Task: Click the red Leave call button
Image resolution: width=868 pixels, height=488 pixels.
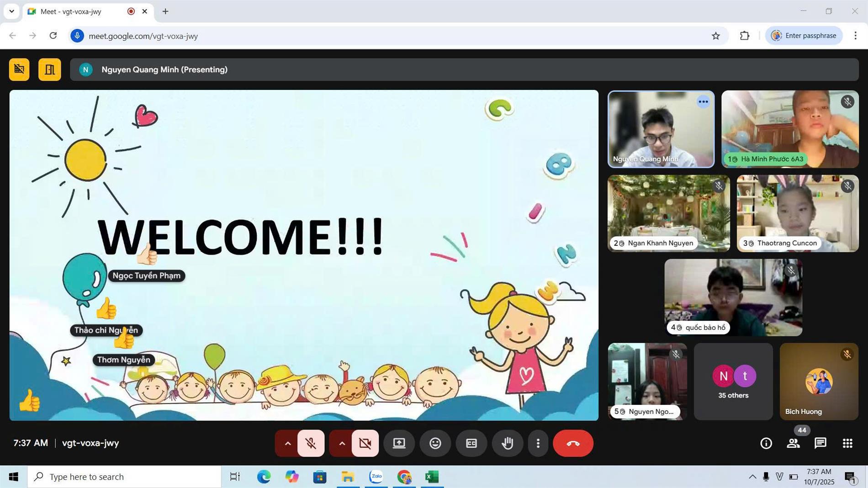Action: tap(573, 443)
